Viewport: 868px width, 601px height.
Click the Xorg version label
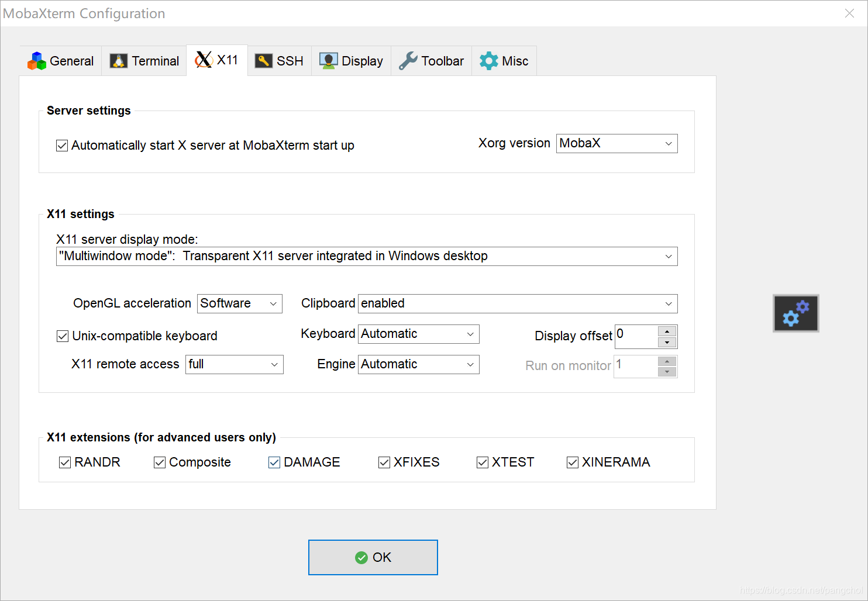coord(514,143)
